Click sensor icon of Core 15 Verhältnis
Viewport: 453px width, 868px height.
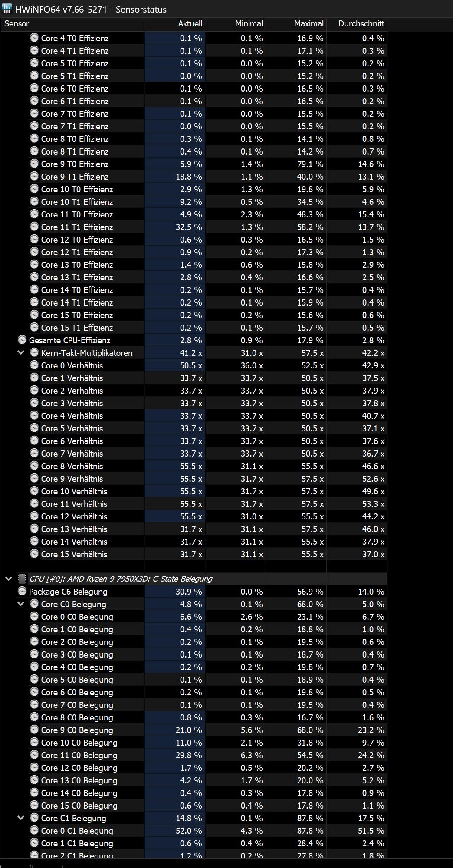[34, 554]
